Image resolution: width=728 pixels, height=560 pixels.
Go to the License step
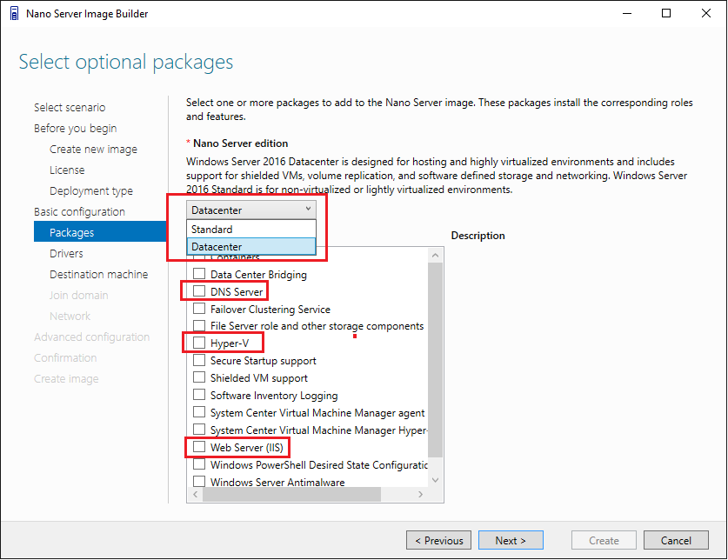67,170
